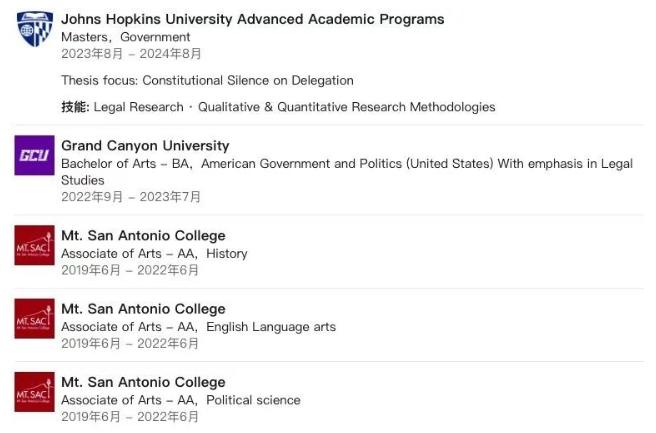Open Mt. San Antonio College above English Language arts

point(143,309)
